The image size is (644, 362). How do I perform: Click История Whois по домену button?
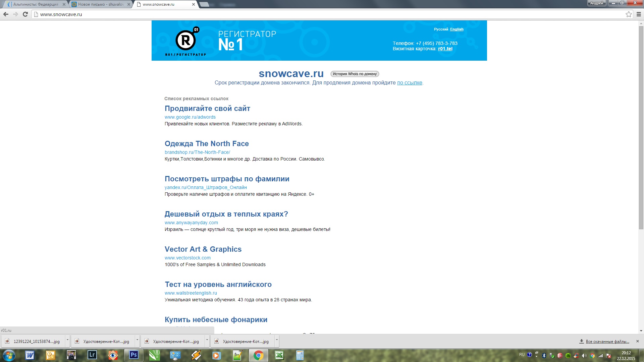click(355, 74)
